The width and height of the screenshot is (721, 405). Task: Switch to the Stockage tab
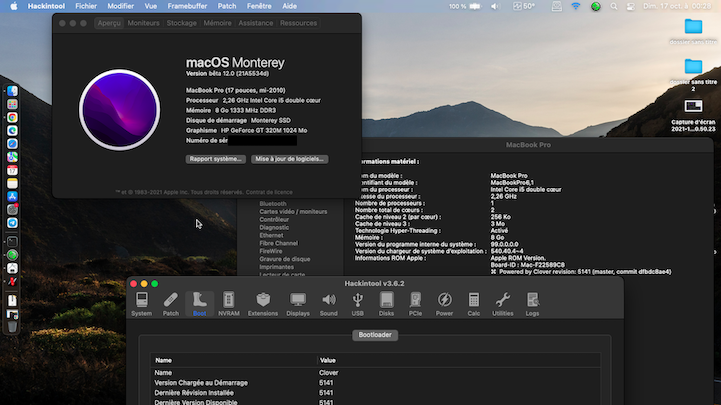click(x=182, y=23)
